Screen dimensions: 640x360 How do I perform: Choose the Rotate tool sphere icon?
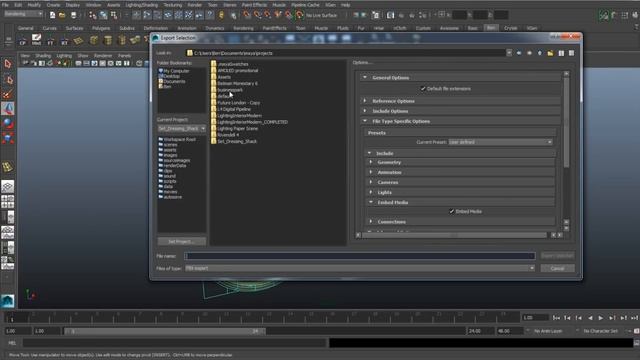(x=8, y=123)
